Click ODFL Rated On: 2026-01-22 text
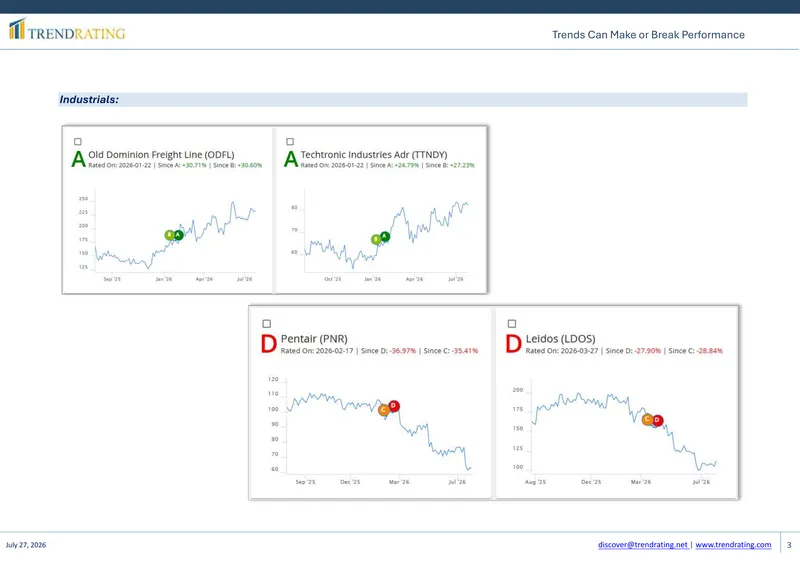This screenshot has width=800, height=566. click(120, 165)
